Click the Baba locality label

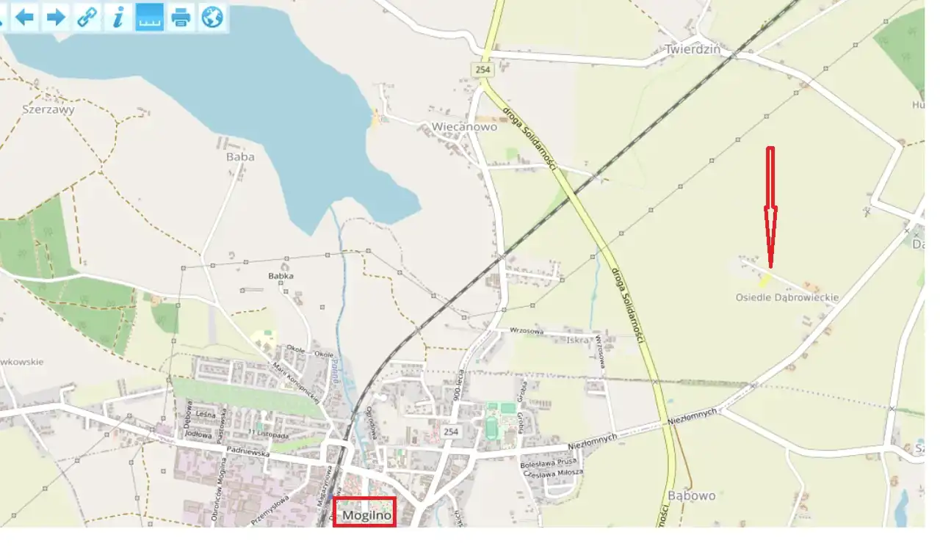241,156
